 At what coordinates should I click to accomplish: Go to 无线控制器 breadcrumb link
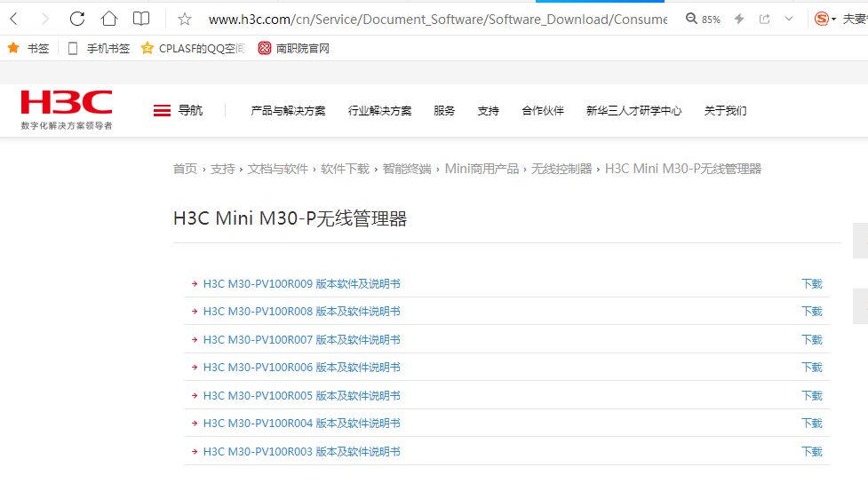[x=561, y=169]
